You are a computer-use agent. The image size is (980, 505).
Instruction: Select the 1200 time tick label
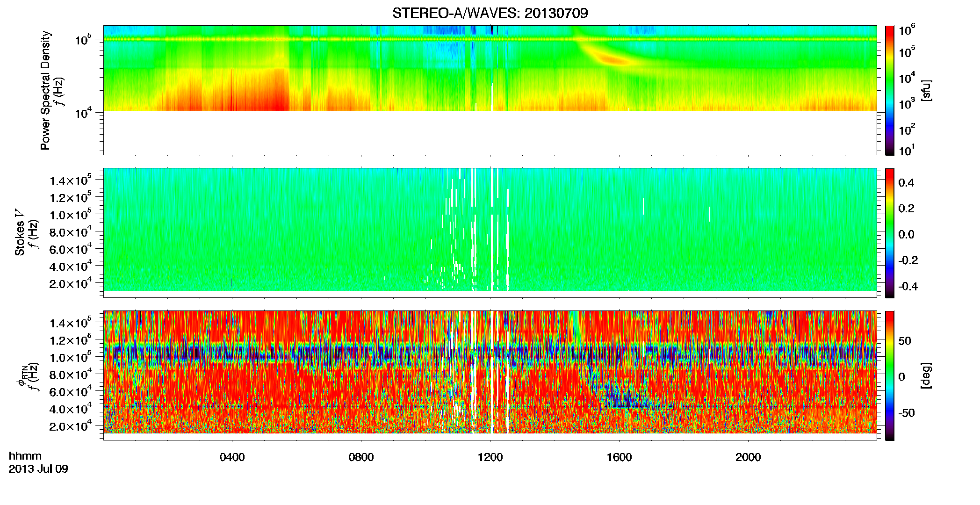coord(490,457)
